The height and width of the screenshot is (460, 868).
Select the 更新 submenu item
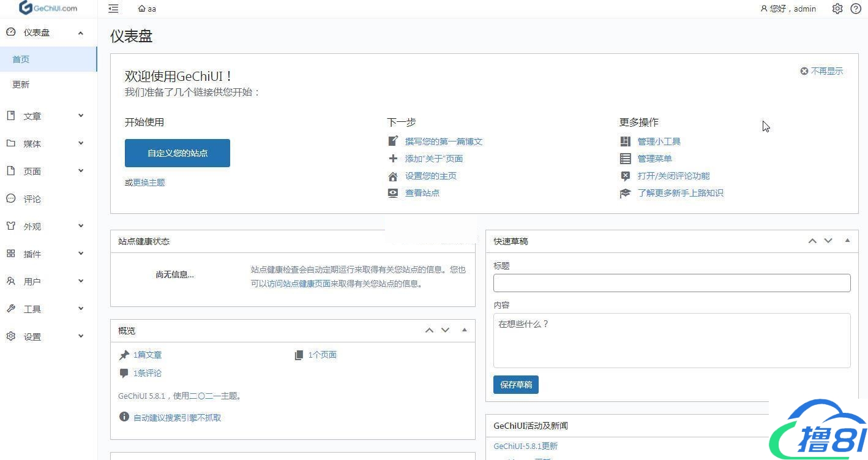pyautogui.click(x=21, y=85)
